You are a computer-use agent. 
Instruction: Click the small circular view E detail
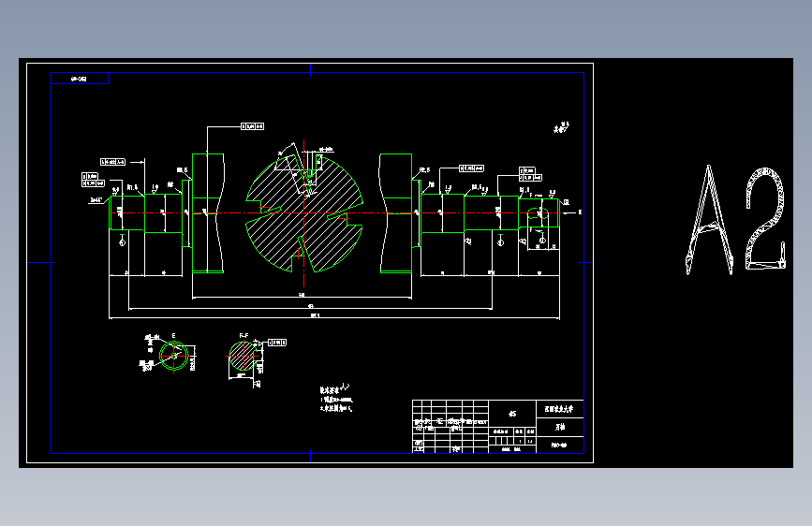pos(173,356)
